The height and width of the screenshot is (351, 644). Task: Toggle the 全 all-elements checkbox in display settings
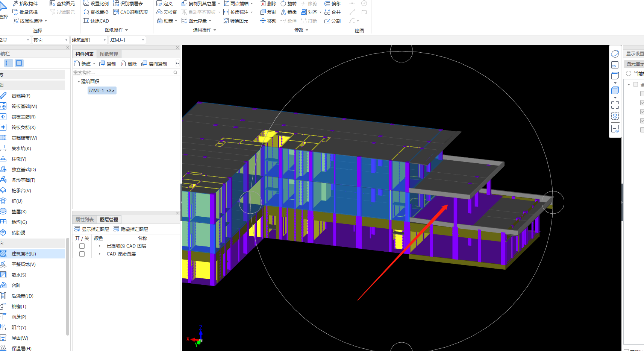[x=635, y=85]
